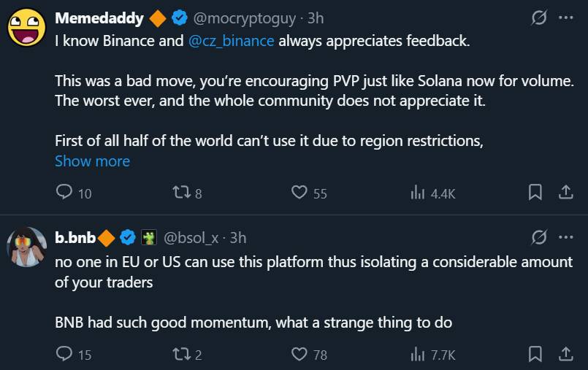588x370 pixels.
Task: Share Memedaddy's post
Action: click(565, 192)
